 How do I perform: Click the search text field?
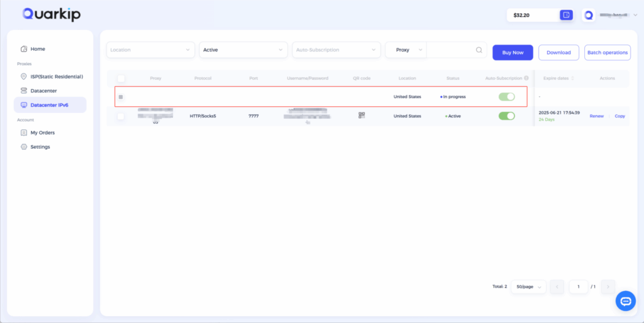pos(450,50)
